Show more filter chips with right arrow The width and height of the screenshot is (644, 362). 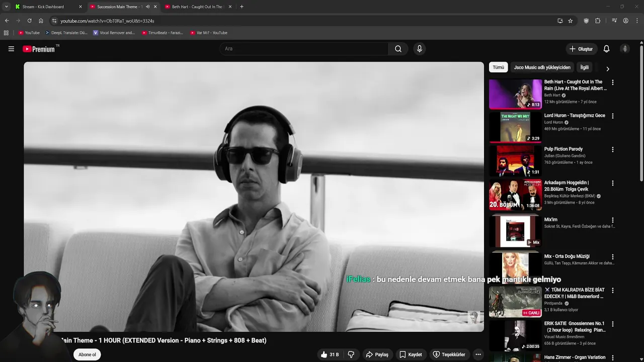tap(607, 68)
